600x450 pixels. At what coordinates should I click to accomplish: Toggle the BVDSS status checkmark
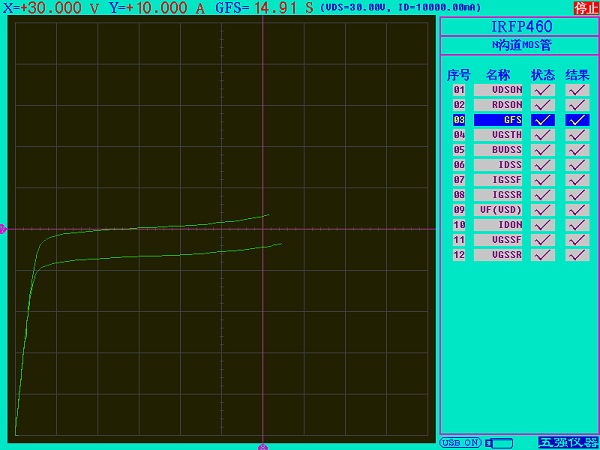pyautogui.click(x=543, y=150)
